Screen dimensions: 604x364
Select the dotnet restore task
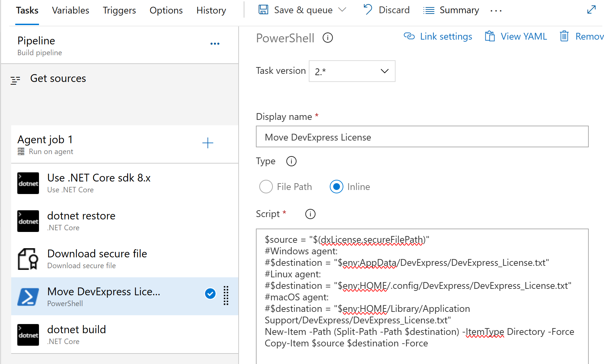tap(125, 221)
